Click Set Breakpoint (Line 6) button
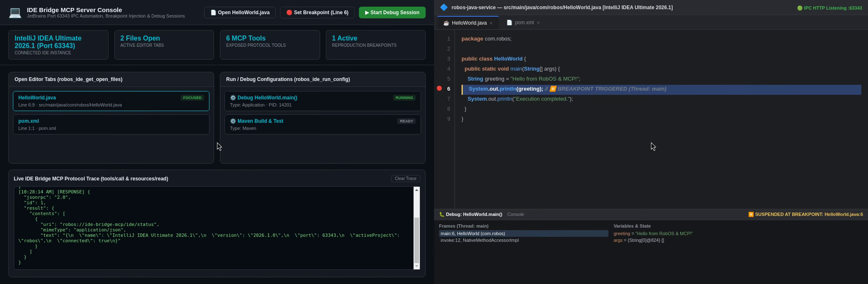The image size is (868, 284). pyautogui.click(x=317, y=13)
